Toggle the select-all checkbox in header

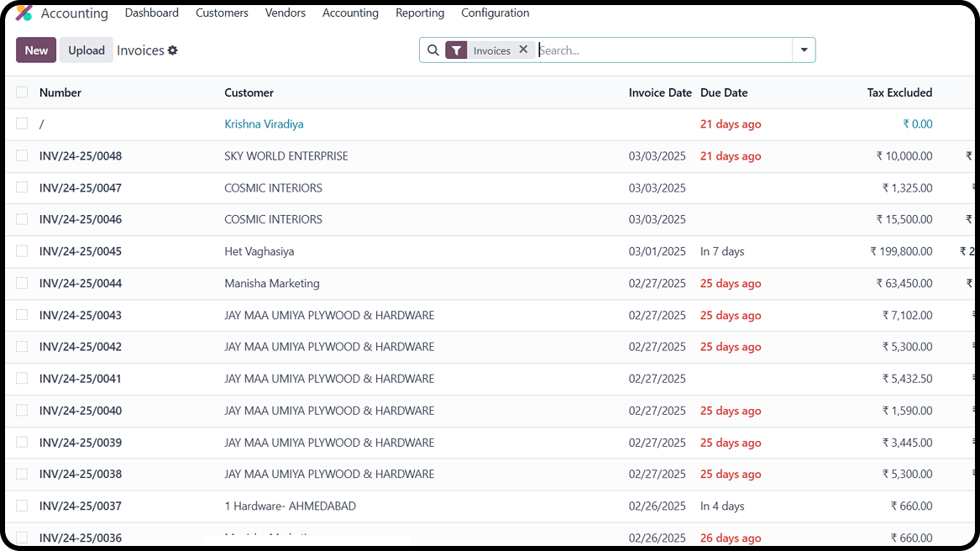pyautogui.click(x=22, y=92)
